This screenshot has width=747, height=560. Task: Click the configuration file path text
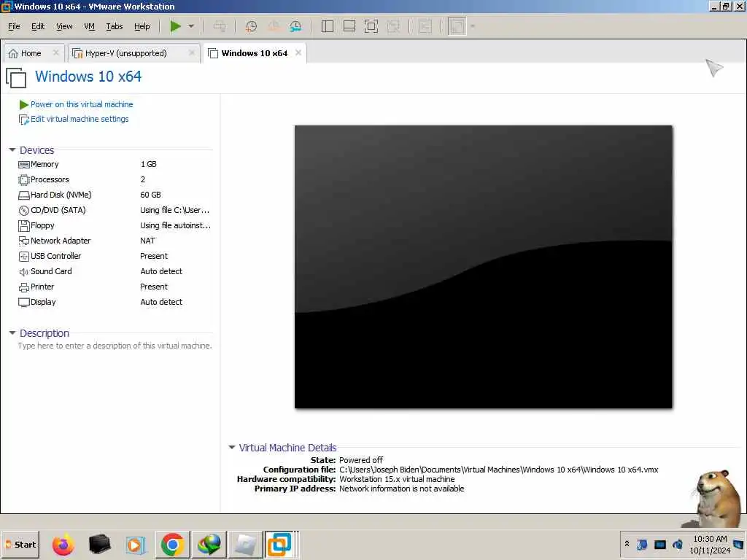click(499, 470)
